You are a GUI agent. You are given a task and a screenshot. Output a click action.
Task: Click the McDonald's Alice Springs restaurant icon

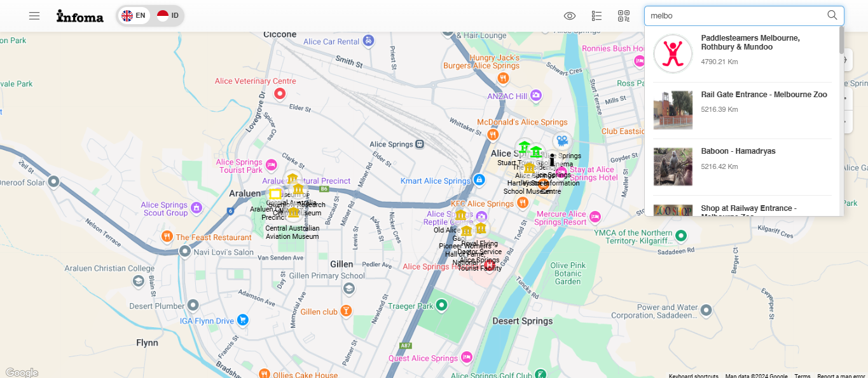pyautogui.click(x=492, y=135)
